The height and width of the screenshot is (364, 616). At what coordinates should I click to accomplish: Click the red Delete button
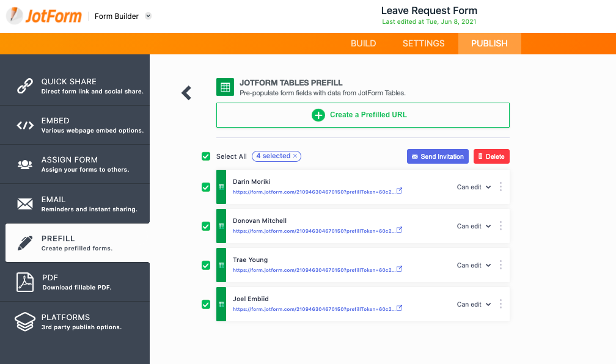[491, 156]
